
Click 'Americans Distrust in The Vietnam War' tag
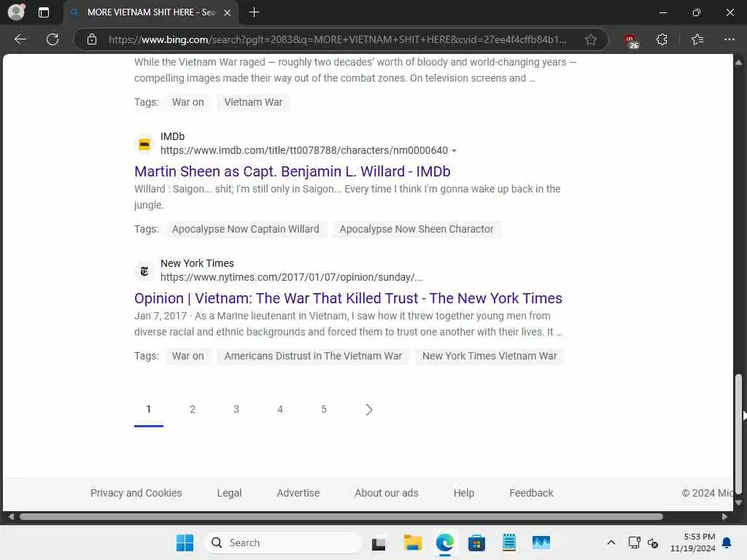[313, 356]
